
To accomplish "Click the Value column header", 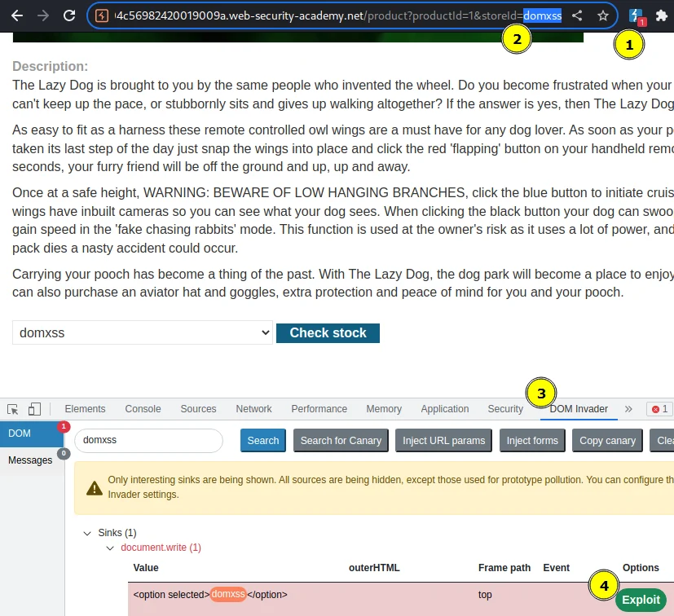I will click(x=146, y=568).
